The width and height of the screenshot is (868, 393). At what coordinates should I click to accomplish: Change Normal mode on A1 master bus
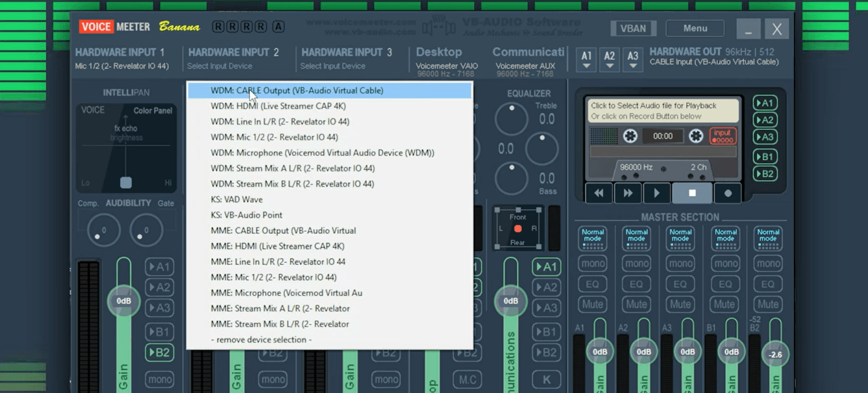(593, 238)
